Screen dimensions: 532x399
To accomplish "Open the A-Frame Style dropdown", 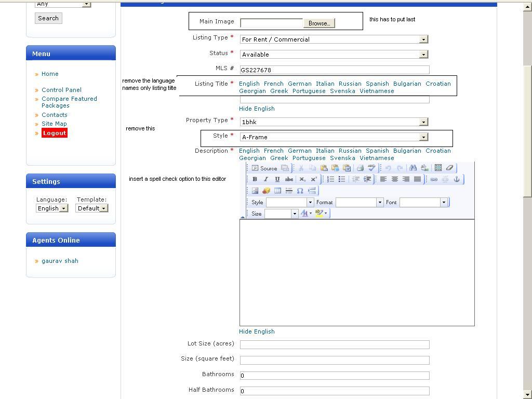I will tap(334, 137).
